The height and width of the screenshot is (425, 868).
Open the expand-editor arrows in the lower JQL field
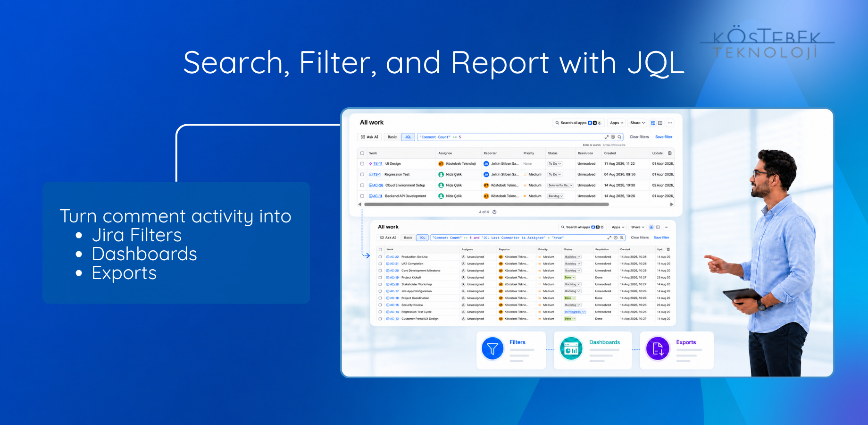(609, 238)
